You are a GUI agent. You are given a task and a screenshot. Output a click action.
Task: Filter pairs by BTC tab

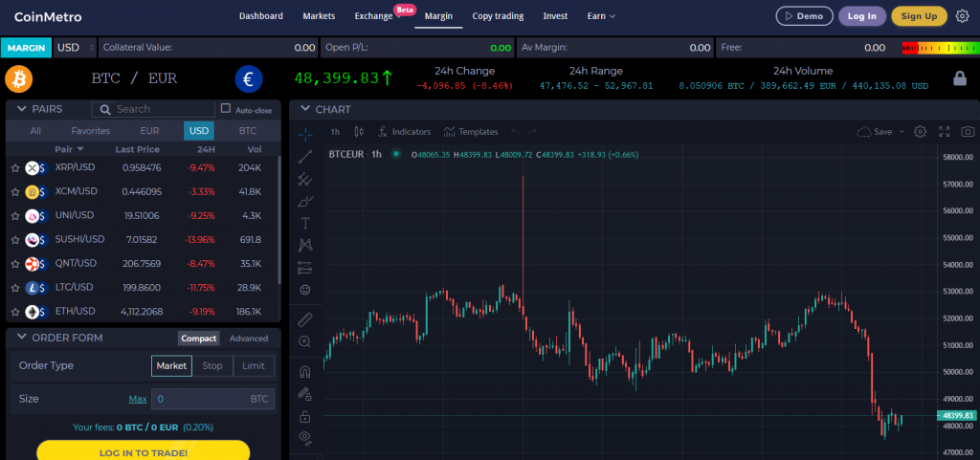click(248, 131)
